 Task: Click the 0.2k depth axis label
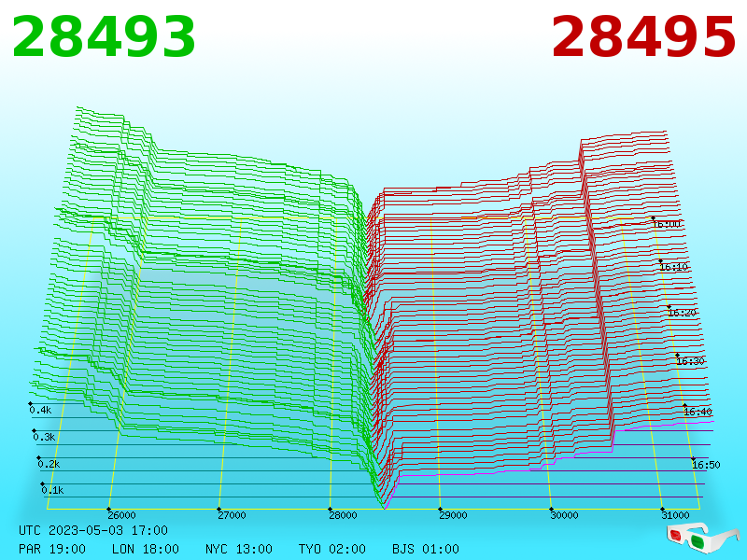[49, 464]
